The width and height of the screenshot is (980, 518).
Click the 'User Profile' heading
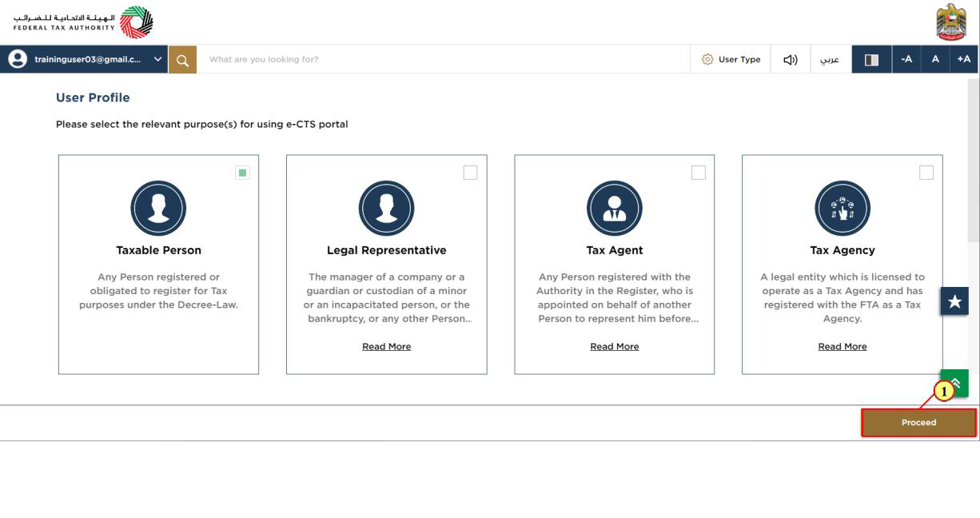(x=93, y=98)
